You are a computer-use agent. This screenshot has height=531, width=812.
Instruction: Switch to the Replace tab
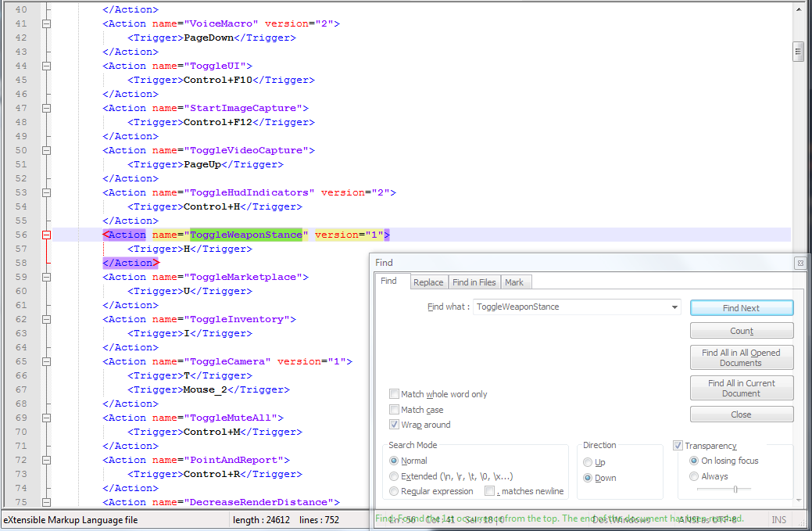pyautogui.click(x=428, y=282)
